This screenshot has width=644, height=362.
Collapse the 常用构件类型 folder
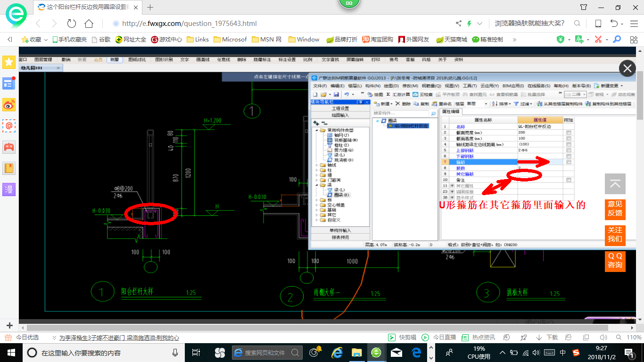[x=316, y=130]
